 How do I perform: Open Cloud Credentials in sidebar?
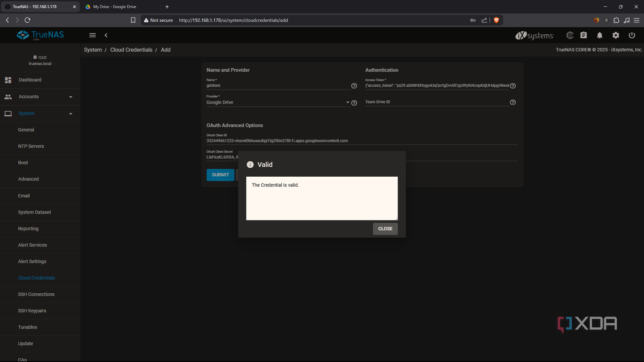[36, 278]
